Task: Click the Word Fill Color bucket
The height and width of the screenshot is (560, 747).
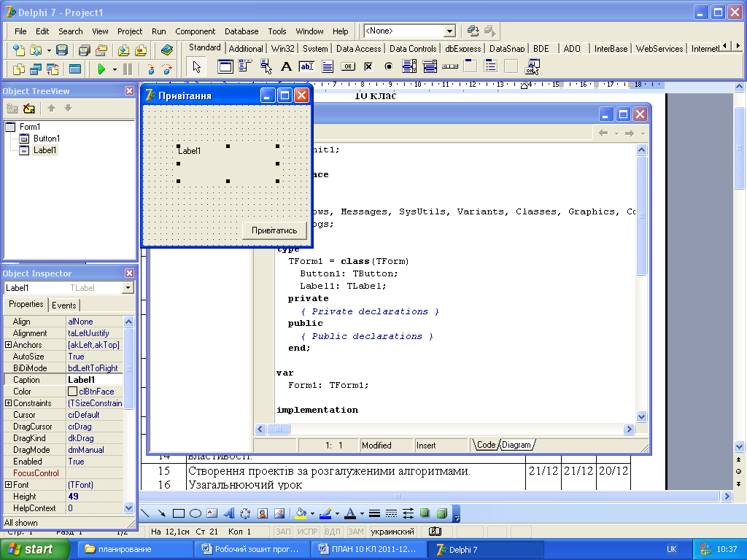Action: coord(301,513)
